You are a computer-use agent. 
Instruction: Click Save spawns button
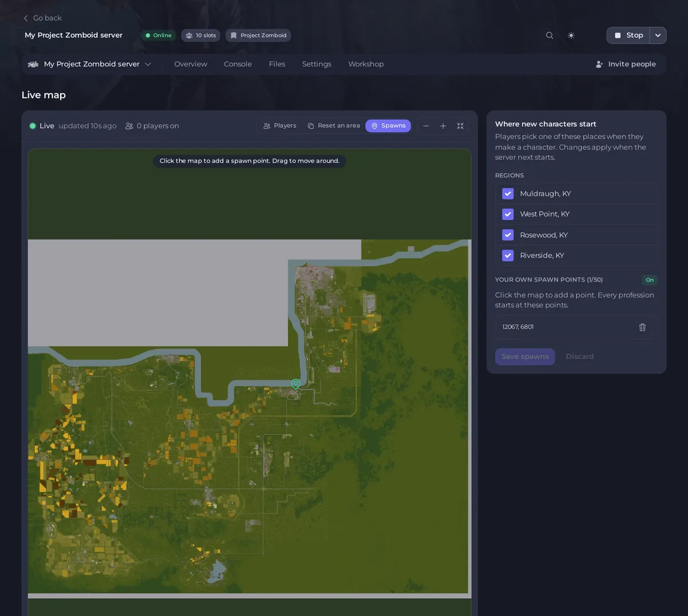[x=525, y=356]
